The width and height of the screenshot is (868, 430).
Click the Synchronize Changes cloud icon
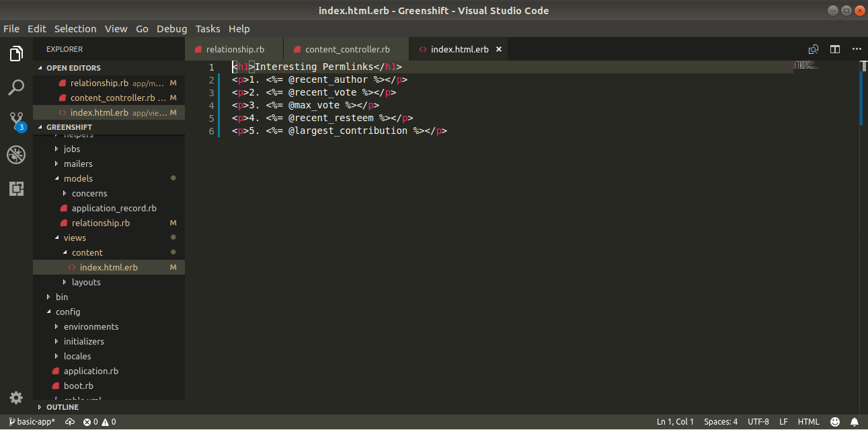coord(69,422)
